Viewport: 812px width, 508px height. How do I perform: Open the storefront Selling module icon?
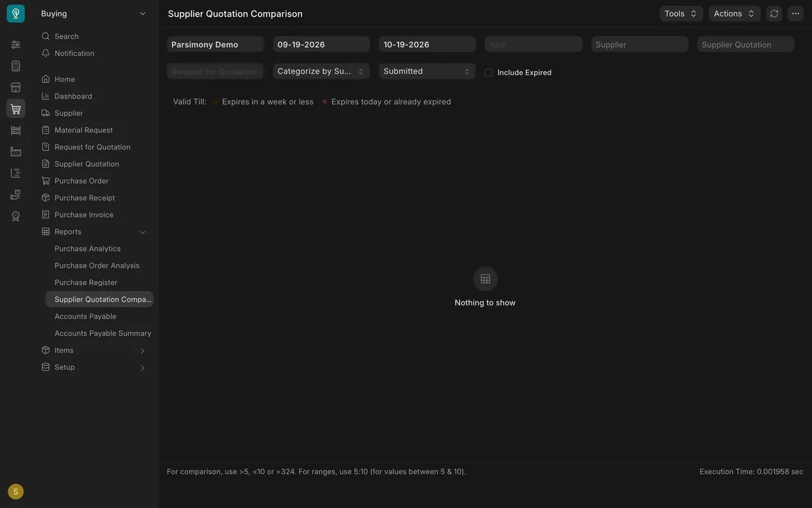(16, 88)
